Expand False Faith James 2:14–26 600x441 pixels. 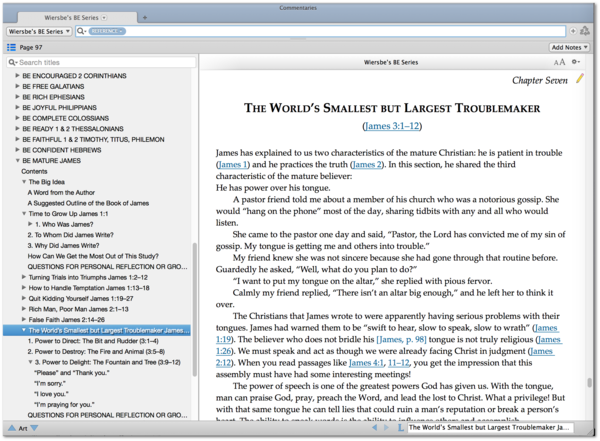[x=24, y=319]
